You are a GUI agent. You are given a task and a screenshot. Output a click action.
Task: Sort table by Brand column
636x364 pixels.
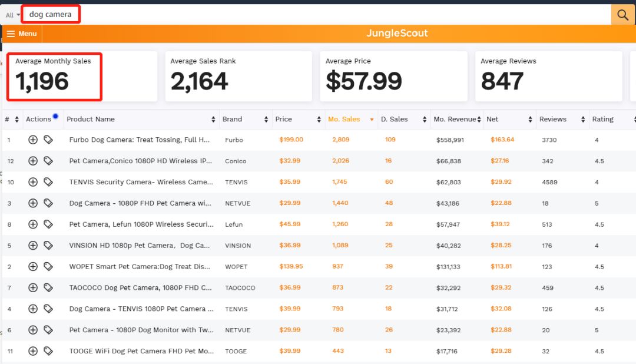pos(233,119)
